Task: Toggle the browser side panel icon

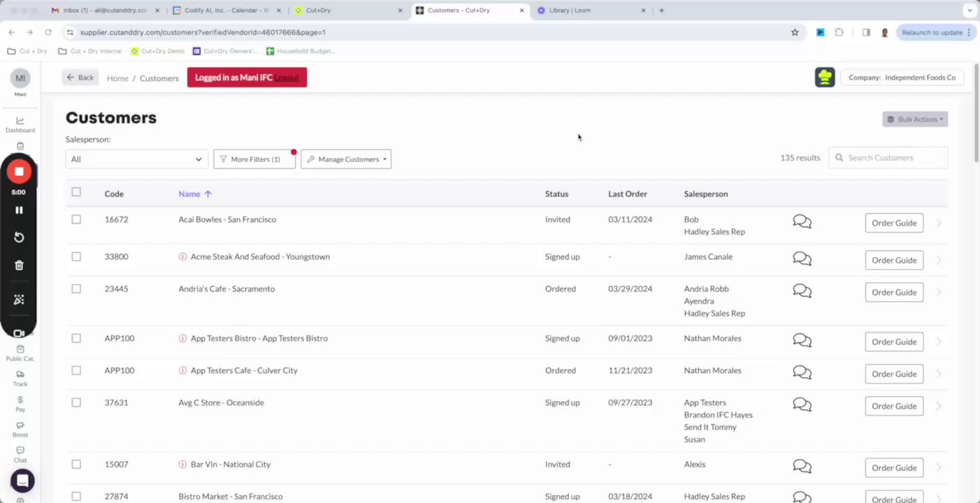Action: click(866, 32)
